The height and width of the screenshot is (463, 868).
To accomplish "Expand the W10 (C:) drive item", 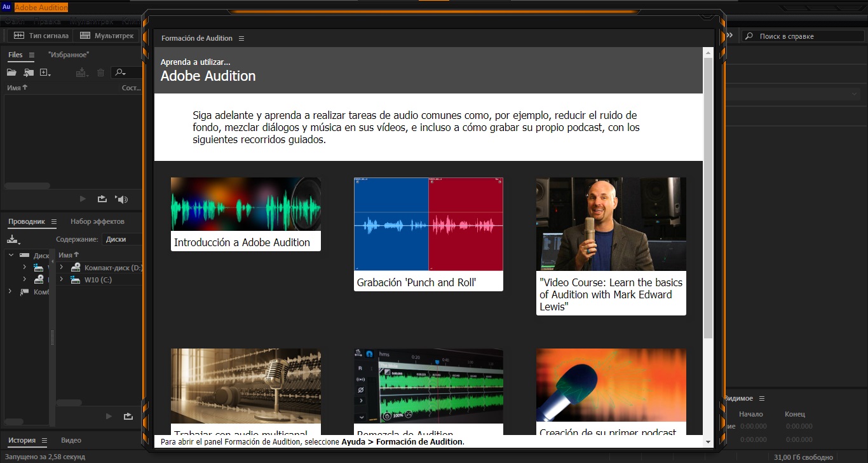I will coord(62,280).
